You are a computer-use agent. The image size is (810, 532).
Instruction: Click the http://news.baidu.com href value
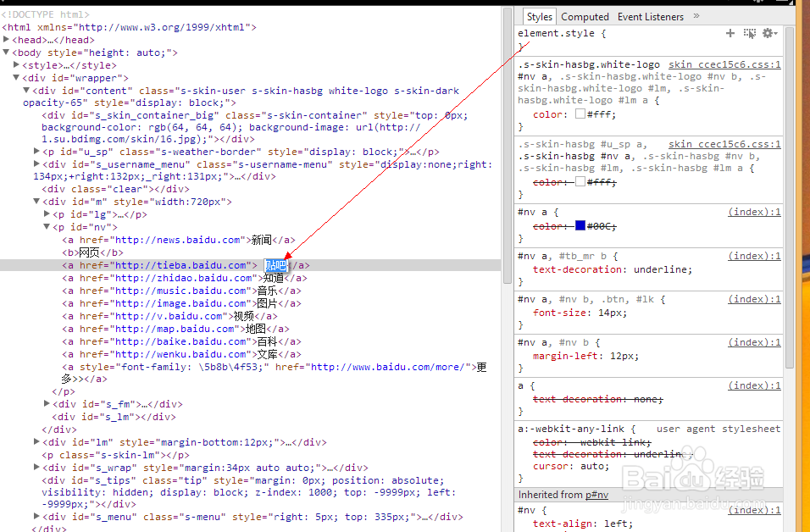point(178,241)
